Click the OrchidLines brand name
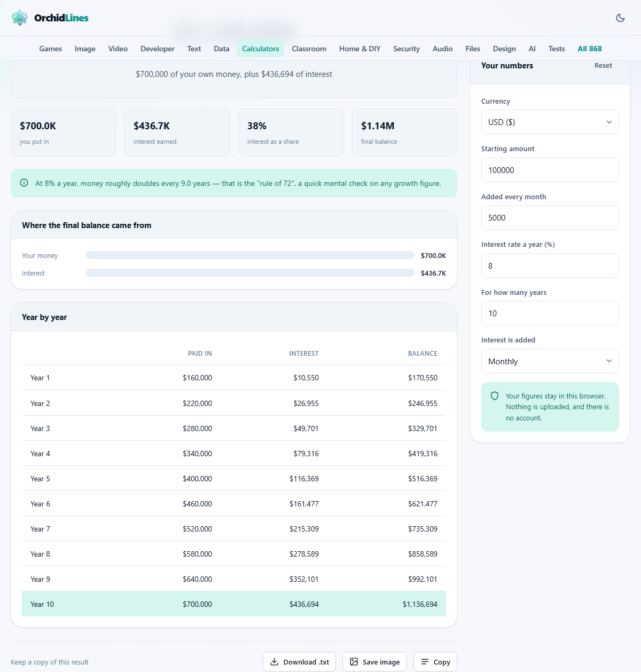The height and width of the screenshot is (672, 641). point(61,18)
